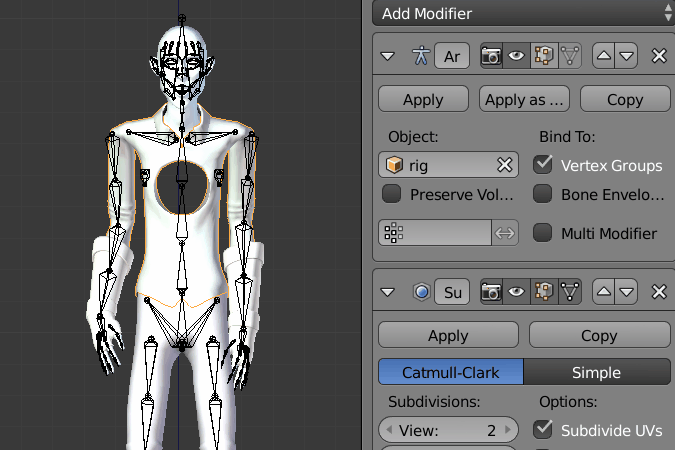Select the rig object field
675x450 pixels.
coord(448,164)
